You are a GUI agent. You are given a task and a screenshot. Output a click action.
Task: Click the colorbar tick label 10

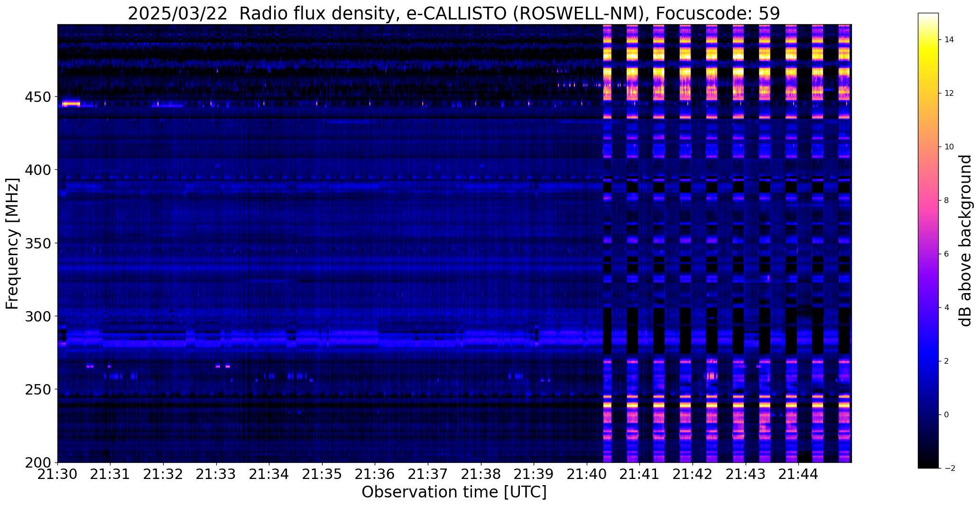[949, 147]
